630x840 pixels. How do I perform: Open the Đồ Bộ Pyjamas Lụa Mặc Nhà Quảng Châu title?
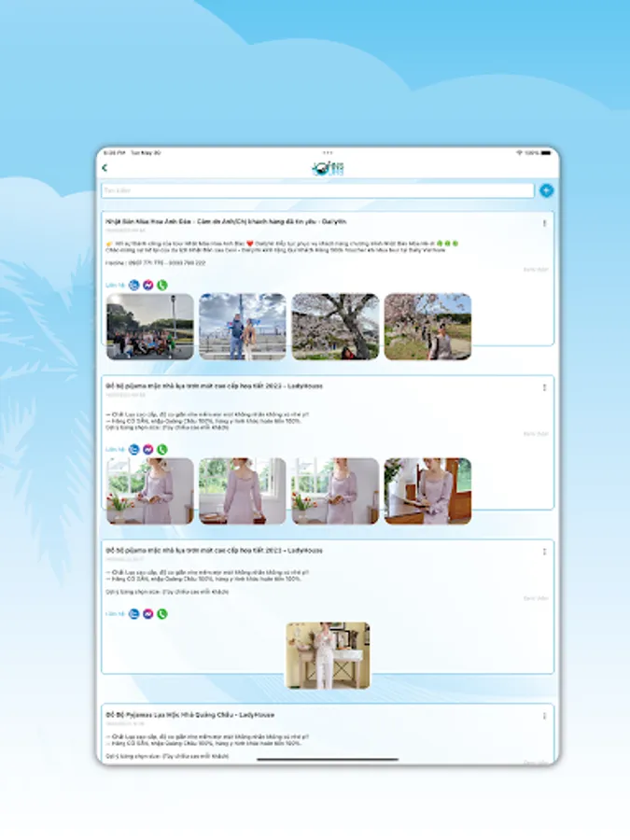pos(190,715)
